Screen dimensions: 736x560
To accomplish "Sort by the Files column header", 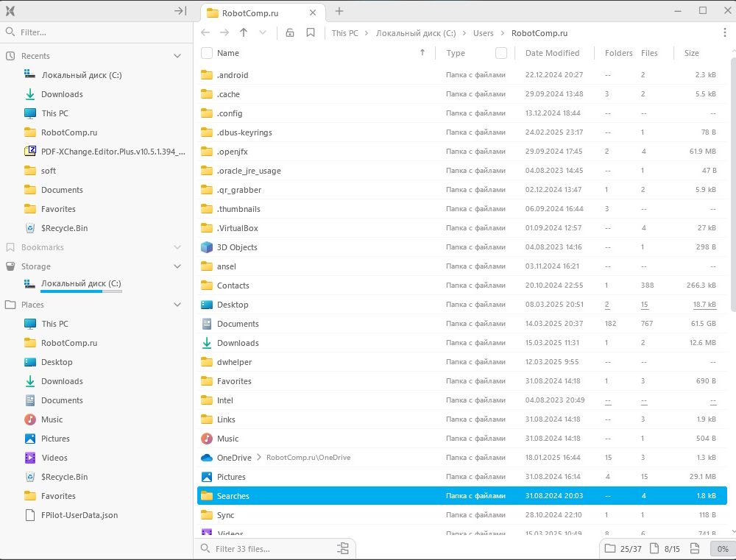I will [x=649, y=53].
